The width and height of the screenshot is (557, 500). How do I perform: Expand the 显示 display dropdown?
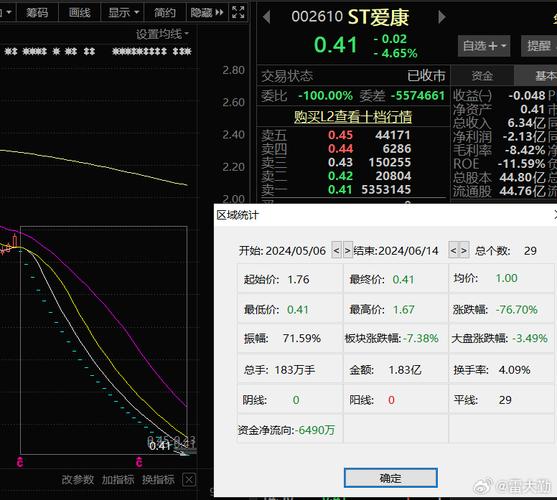(123, 13)
